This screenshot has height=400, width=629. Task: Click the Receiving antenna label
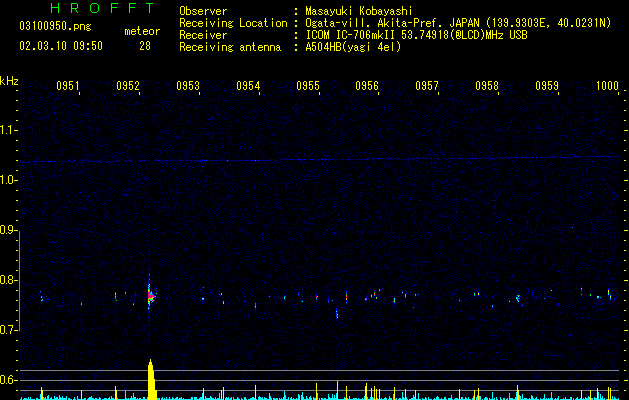click(x=230, y=47)
